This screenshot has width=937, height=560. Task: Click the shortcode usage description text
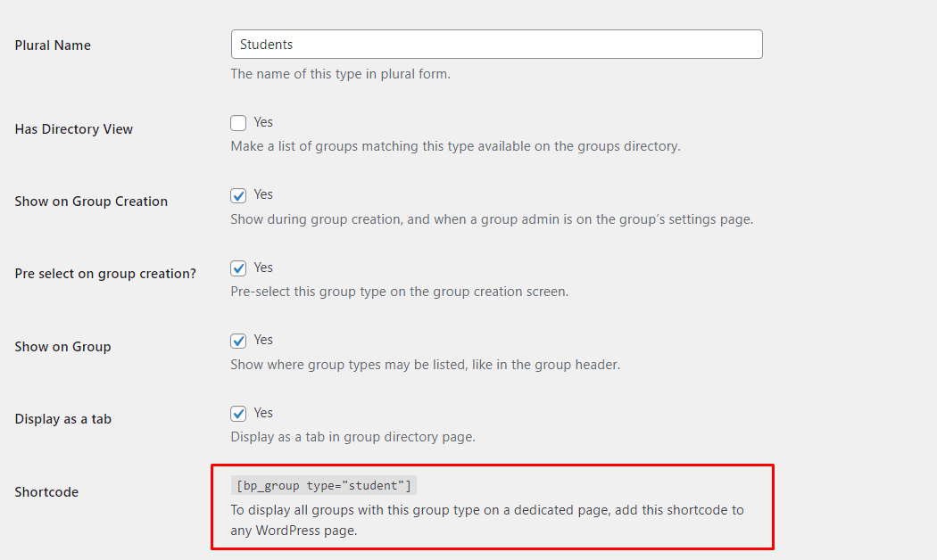click(486, 520)
